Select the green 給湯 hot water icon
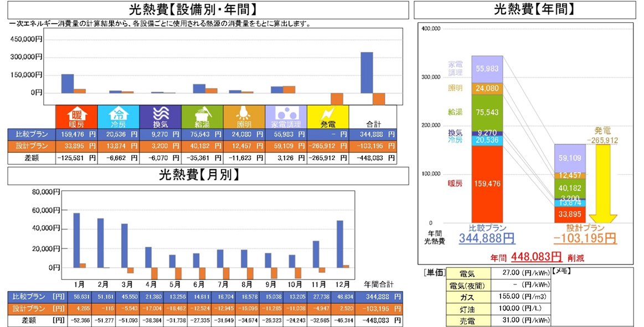644x327 pixels. click(202, 116)
